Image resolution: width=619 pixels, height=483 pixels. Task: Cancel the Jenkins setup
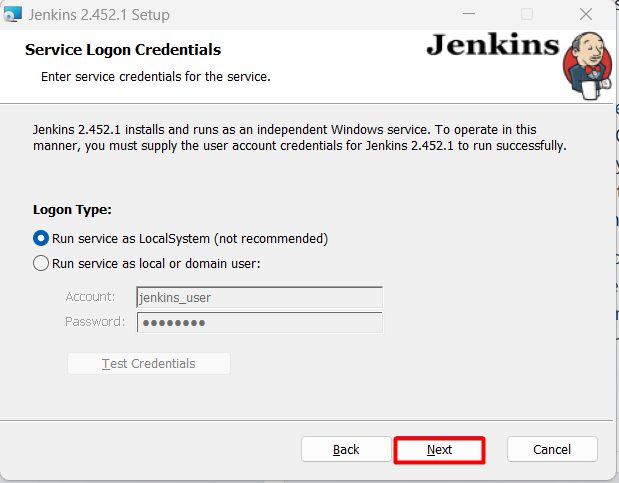coord(552,449)
